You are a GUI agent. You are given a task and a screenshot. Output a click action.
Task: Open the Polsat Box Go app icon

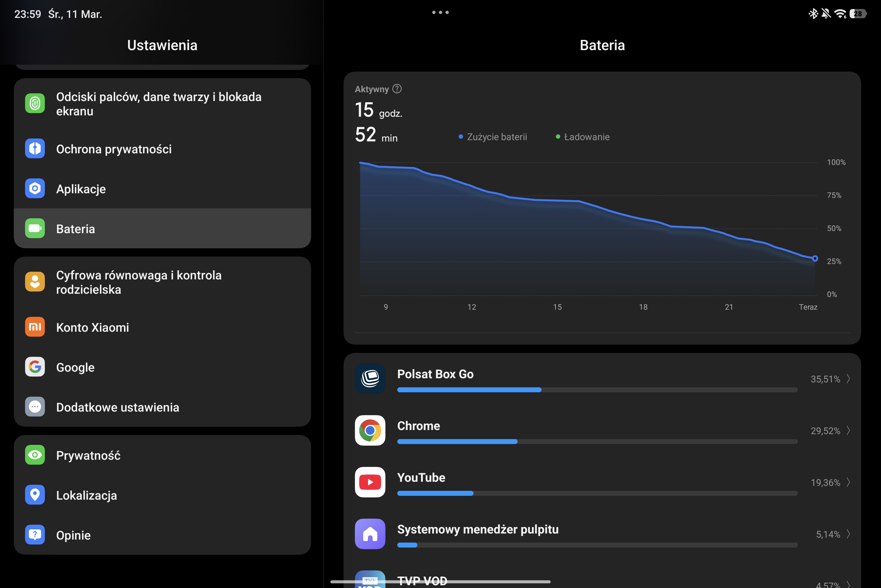(x=370, y=379)
